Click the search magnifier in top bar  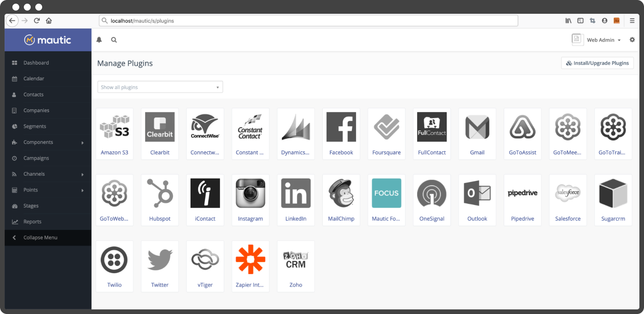point(114,40)
